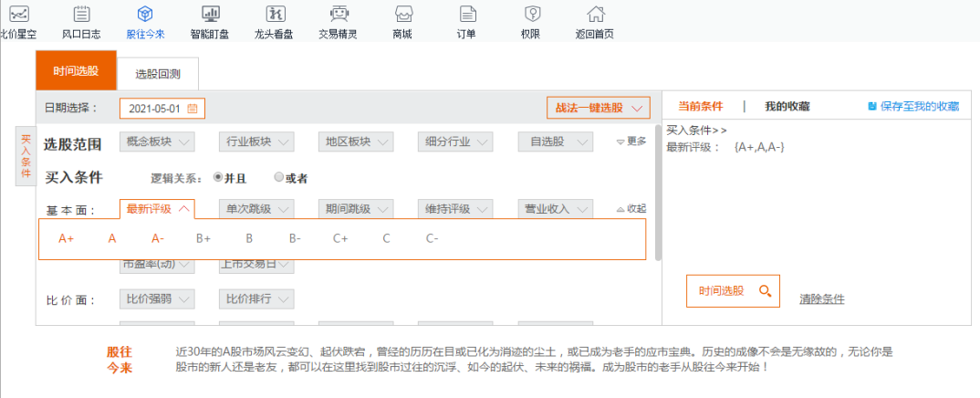Image resolution: width=980 pixels, height=398 pixels.
Task: Toggle the A rating option
Action: pyautogui.click(x=112, y=238)
